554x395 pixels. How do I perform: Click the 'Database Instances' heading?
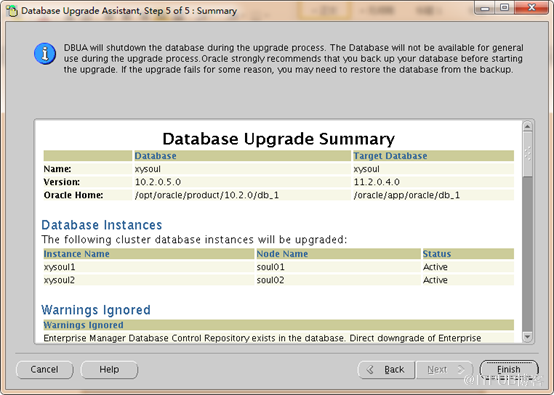[102, 225]
